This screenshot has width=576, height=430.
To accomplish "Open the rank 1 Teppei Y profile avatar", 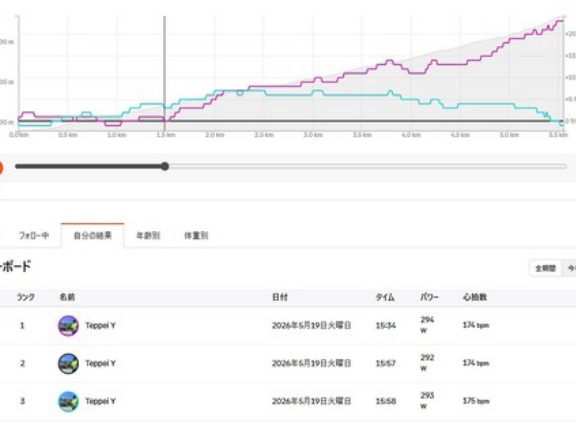I will pyautogui.click(x=68, y=326).
